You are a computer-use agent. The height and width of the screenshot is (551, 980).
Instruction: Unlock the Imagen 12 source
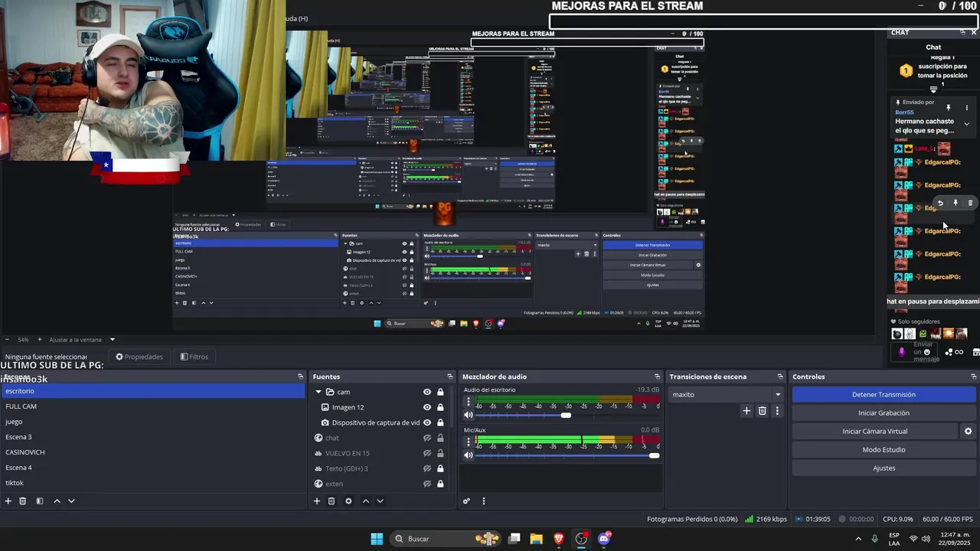[x=440, y=407]
